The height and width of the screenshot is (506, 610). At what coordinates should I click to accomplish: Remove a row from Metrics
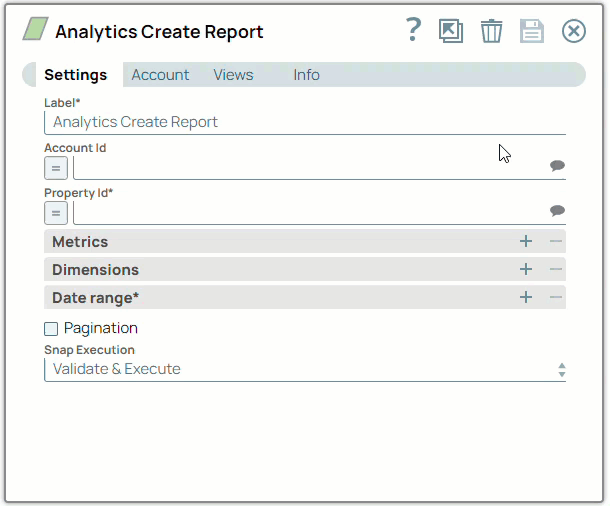556,242
